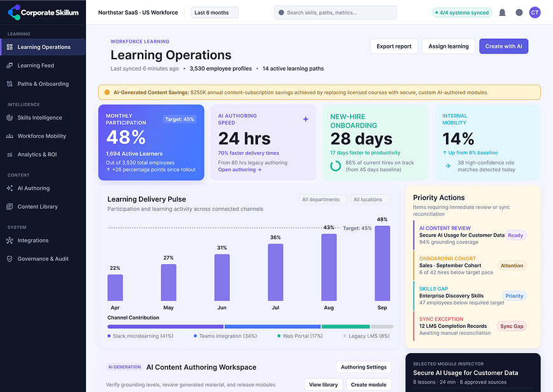Click the Corporate Skillum logo
Image resolution: width=553 pixels, height=392 pixels.
point(43,12)
